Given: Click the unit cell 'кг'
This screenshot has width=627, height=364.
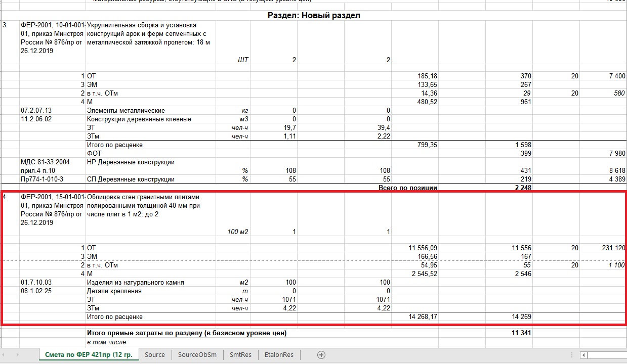Looking at the screenshot, I should tap(245, 110).
